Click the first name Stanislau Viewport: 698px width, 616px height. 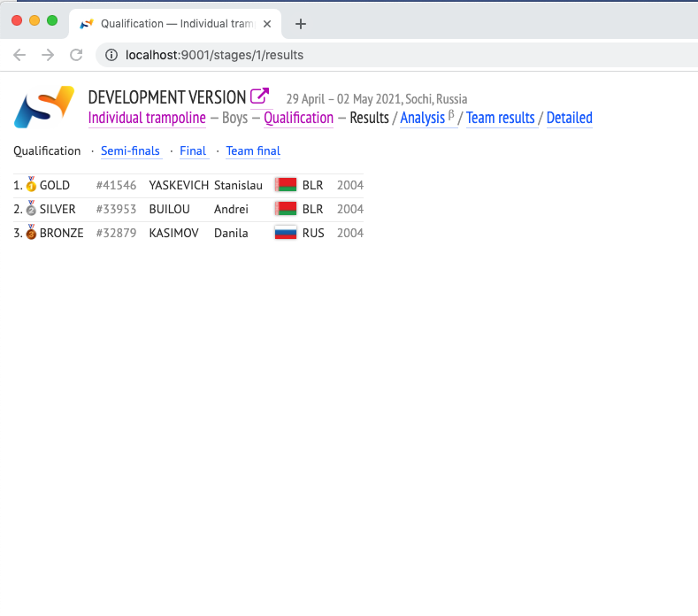pos(238,185)
